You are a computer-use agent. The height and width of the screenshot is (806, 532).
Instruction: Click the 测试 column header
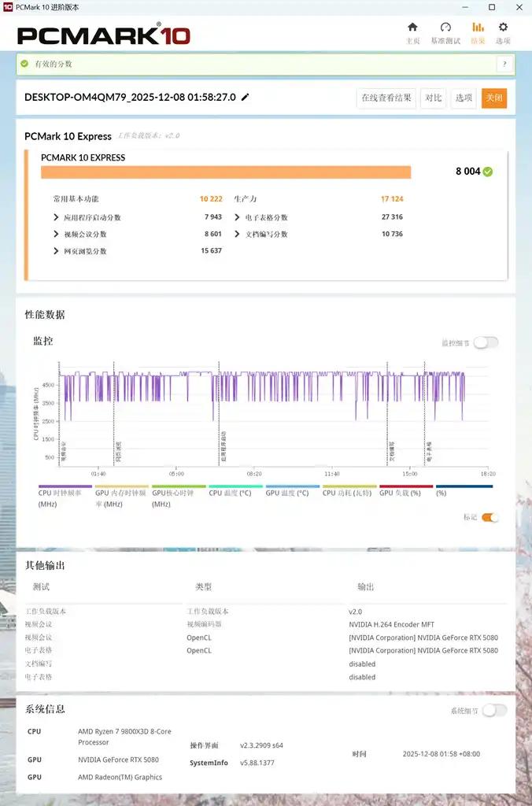tap(41, 586)
